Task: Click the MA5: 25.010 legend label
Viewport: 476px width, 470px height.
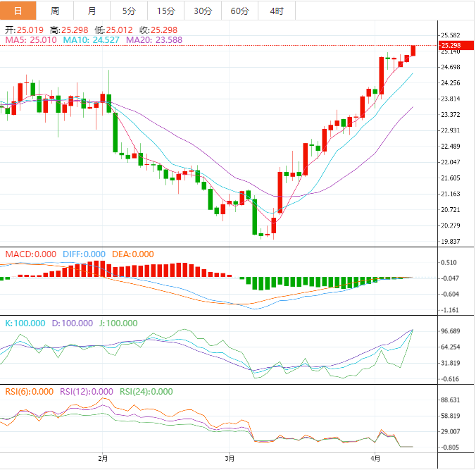Action: [31, 39]
